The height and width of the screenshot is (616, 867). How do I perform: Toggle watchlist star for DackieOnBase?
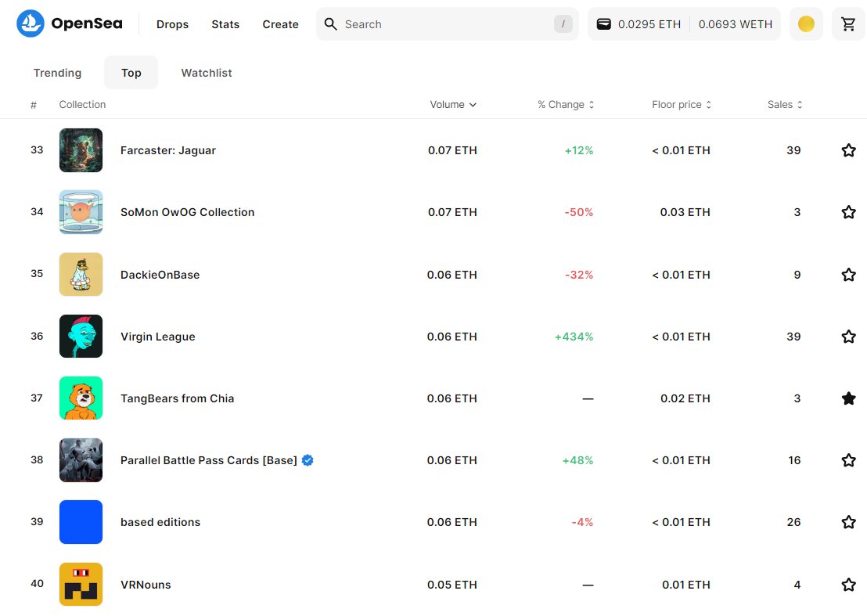click(848, 274)
